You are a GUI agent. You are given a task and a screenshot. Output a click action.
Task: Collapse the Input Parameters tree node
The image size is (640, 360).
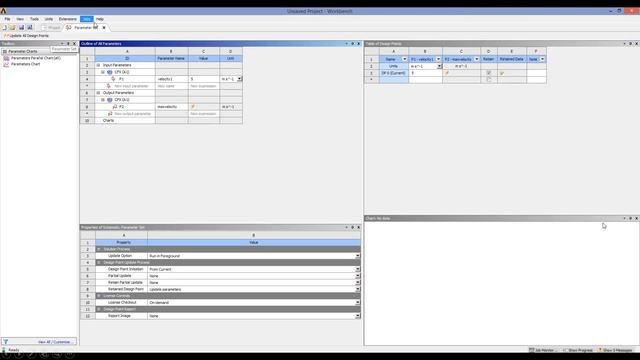click(x=98, y=65)
